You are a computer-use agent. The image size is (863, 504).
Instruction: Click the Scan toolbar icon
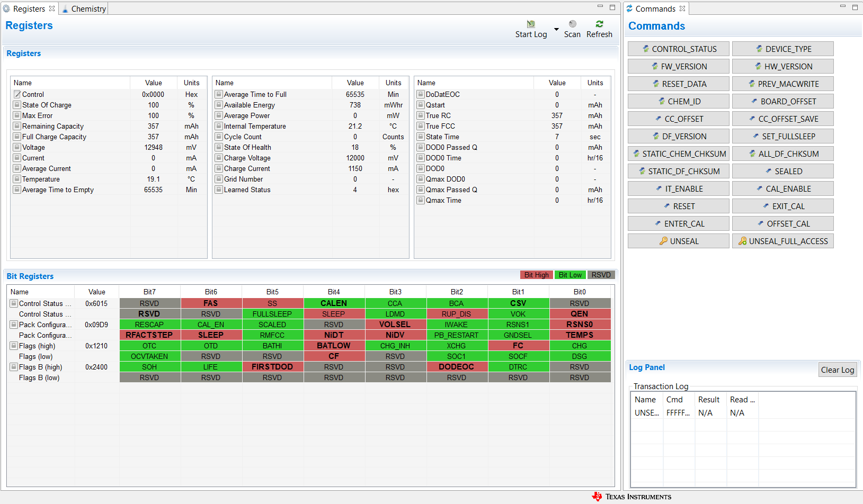click(x=572, y=24)
